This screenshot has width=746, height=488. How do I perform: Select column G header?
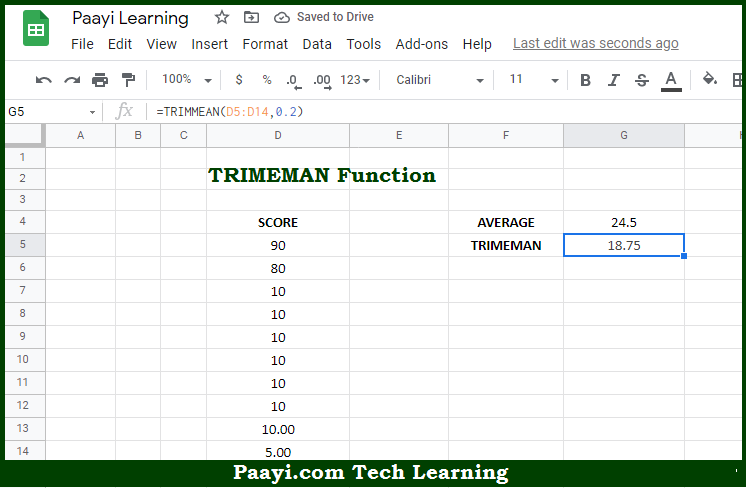tap(624, 136)
